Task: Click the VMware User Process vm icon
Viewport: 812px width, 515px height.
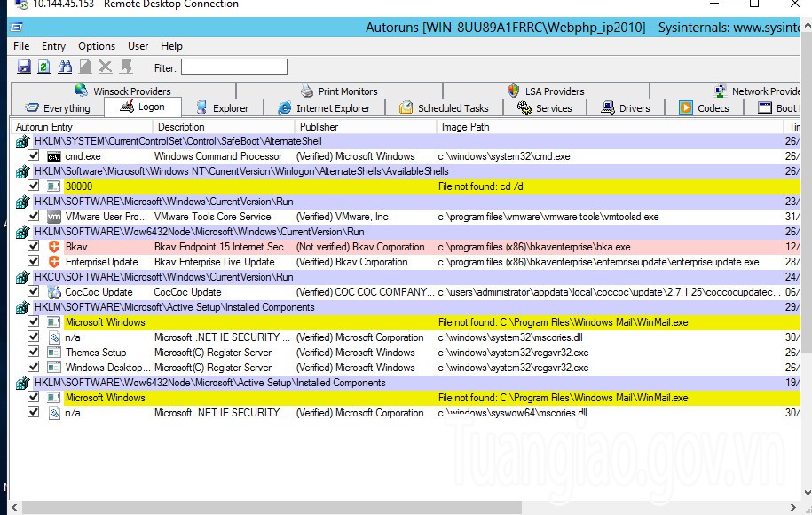Action: coord(54,217)
